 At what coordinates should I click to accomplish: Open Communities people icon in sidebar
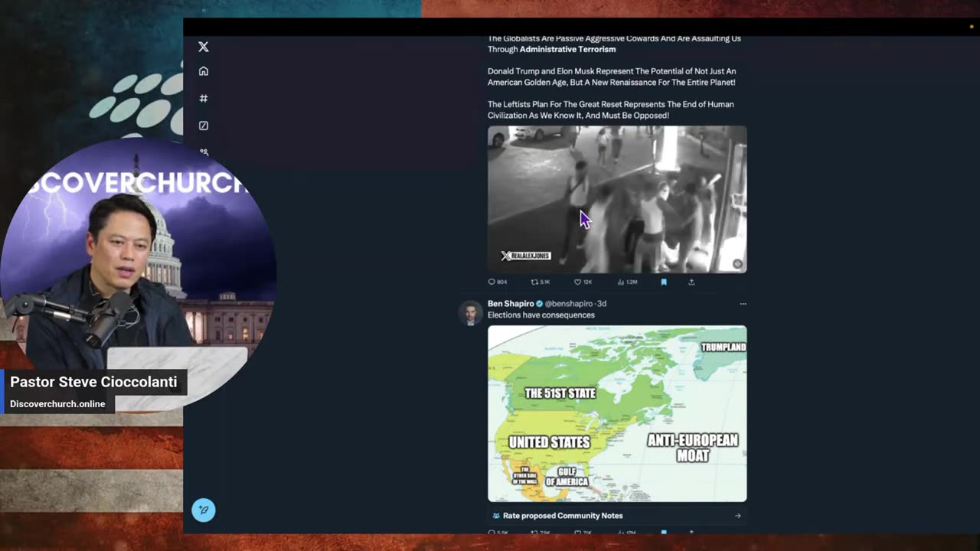[204, 152]
